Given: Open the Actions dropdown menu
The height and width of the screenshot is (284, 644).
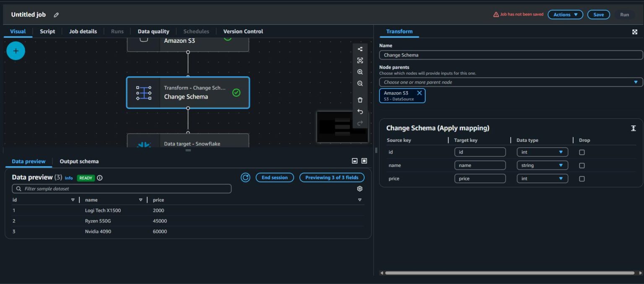Looking at the screenshot, I should pos(565,15).
